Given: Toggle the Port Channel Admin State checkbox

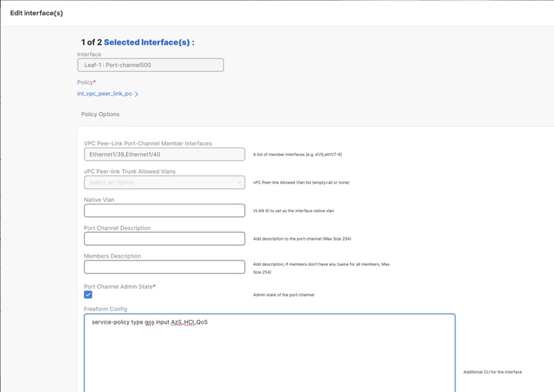Looking at the screenshot, I should tap(88, 294).
